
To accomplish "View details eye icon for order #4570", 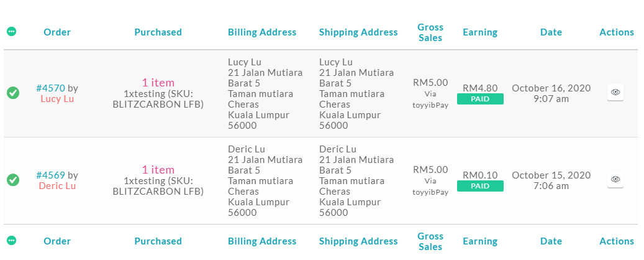I will 615,93.
